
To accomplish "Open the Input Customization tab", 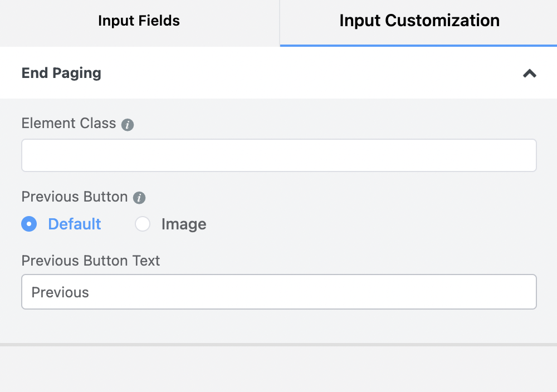I will (x=419, y=21).
